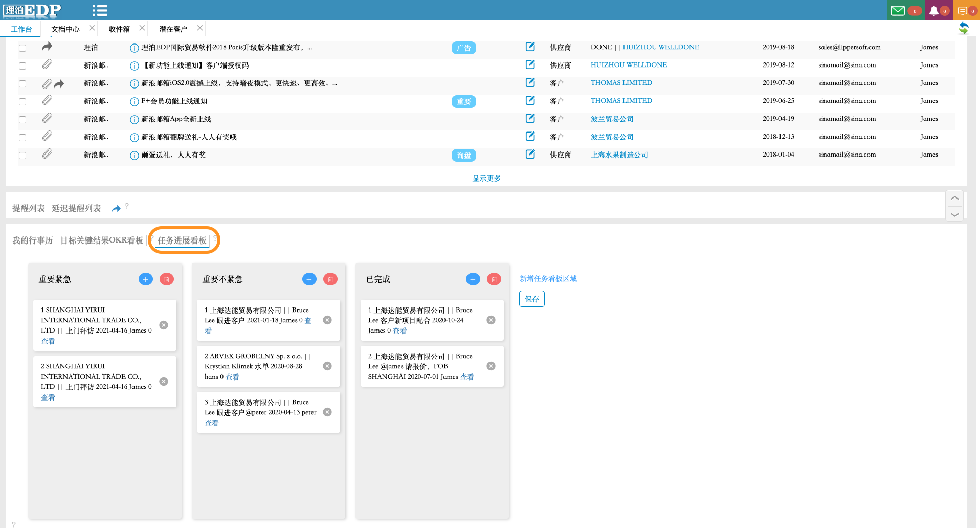Delete the 已完成 board column
Image resolution: width=980 pixels, height=528 pixels.
tap(494, 279)
